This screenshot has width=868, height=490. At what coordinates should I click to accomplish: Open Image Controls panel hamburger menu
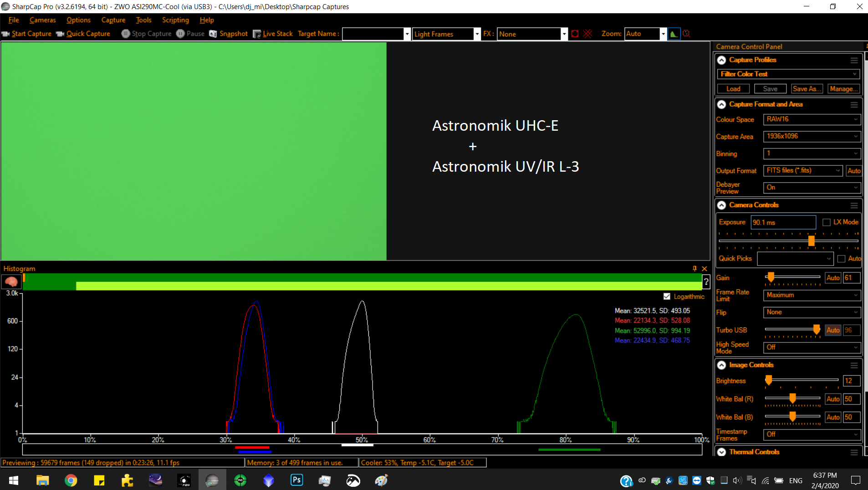pos(854,365)
